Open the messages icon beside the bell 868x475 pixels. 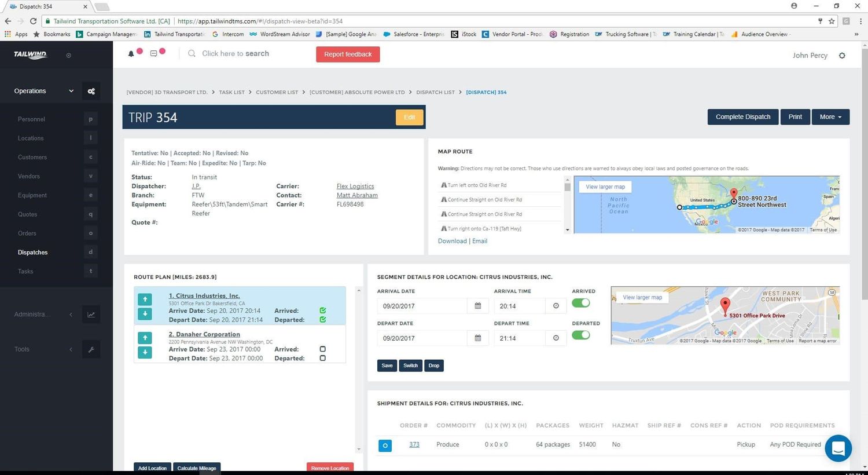coord(153,53)
